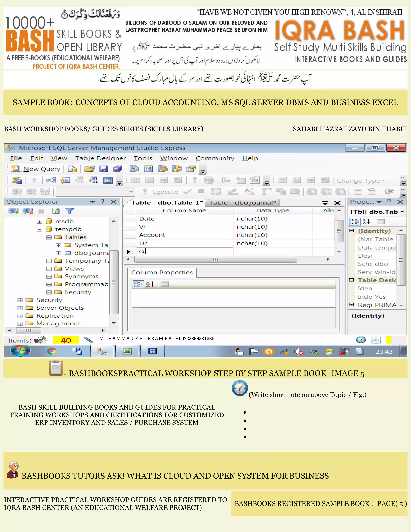Image resolution: width=411 pixels, height=532 pixels.
Task: Click the Help menu
Action: tap(250, 158)
